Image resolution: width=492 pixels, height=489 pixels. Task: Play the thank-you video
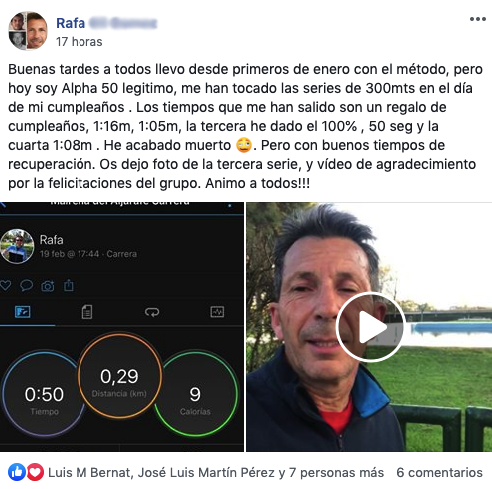[x=370, y=327]
